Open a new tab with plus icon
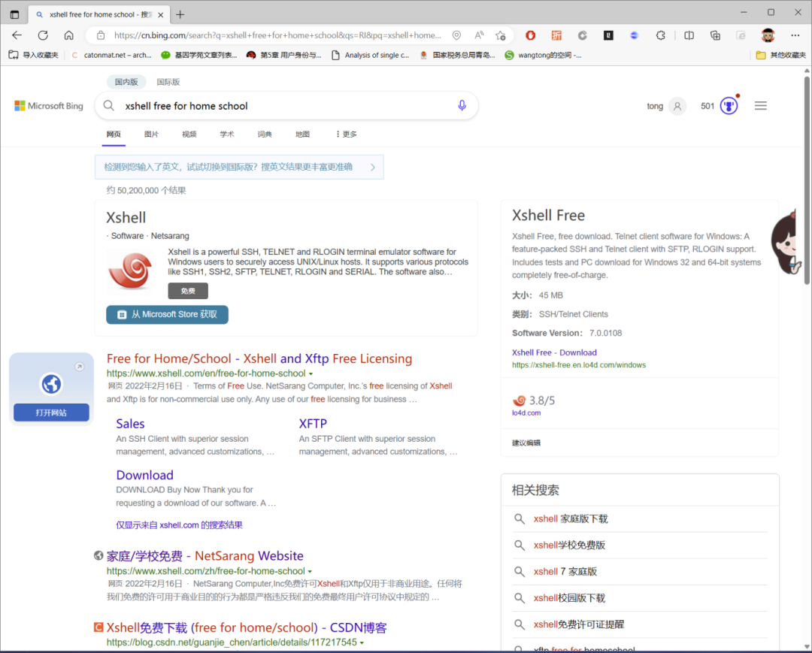The width and height of the screenshot is (812, 653). click(x=180, y=14)
